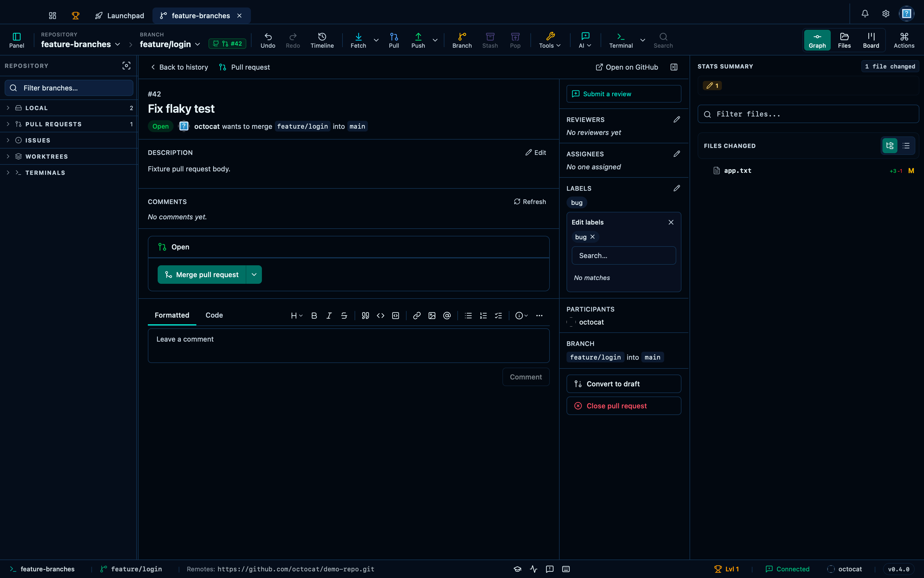Edit labels pencil icon
The image size is (924, 578).
[677, 188]
